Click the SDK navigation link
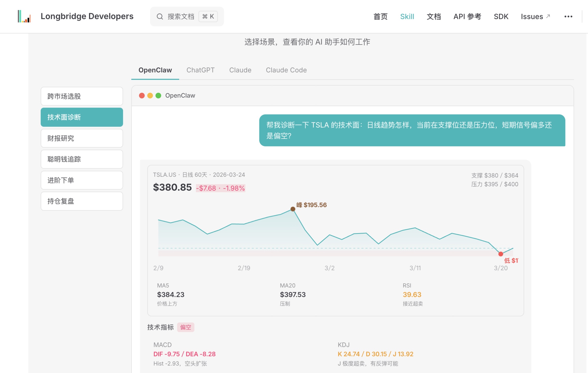Image resolution: width=588 pixels, height=373 pixels. tap(500, 17)
